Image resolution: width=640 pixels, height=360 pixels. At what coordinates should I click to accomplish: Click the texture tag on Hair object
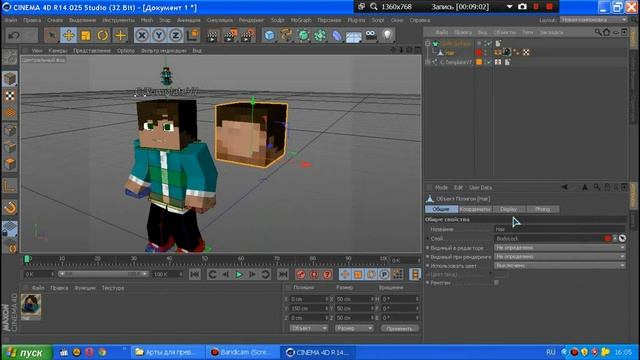point(507,52)
